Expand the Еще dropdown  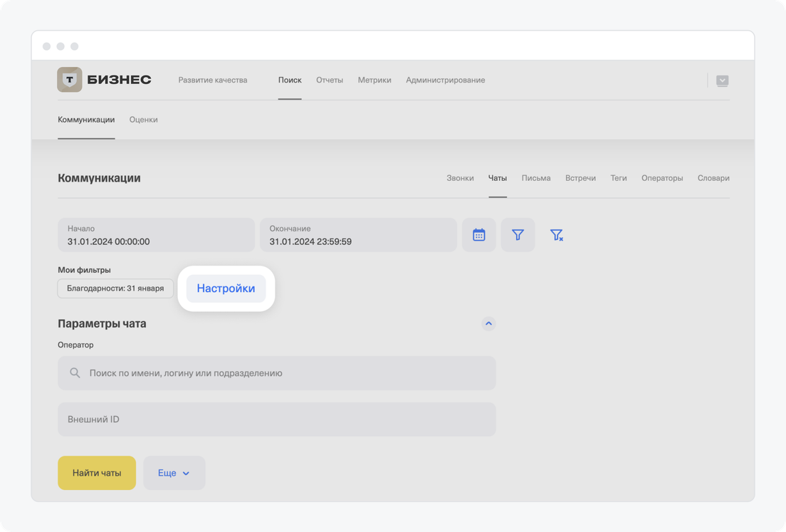(174, 473)
